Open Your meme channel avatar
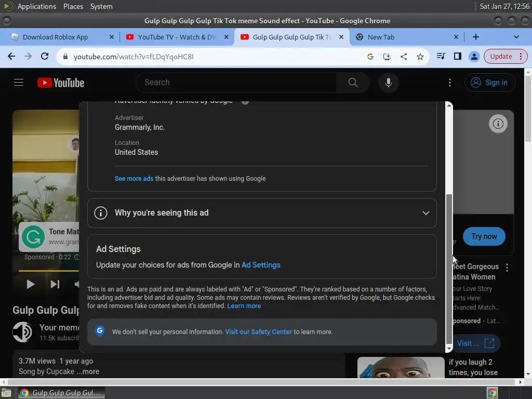The image size is (532, 399). point(22,332)
